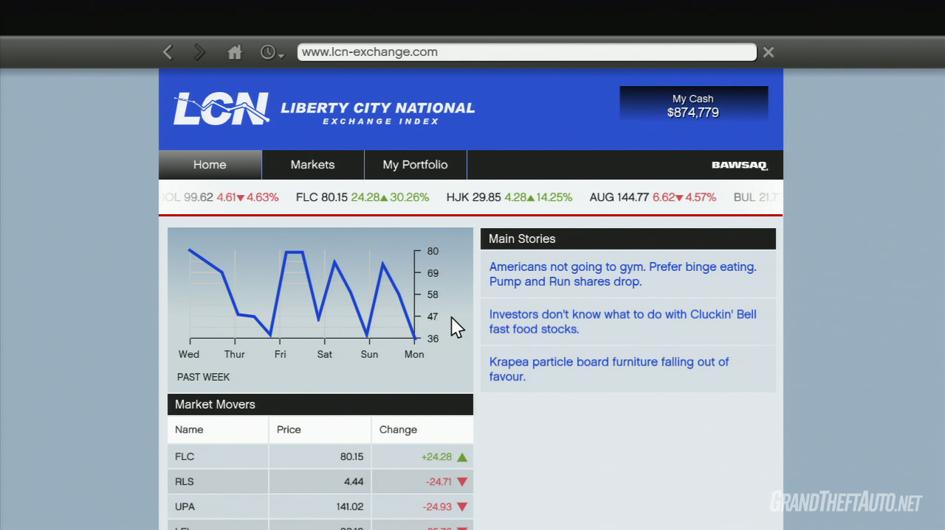This screenshot has height=530, width=945.
Task: Select the RLS row in Market Movers
Action: click(320, 482)
